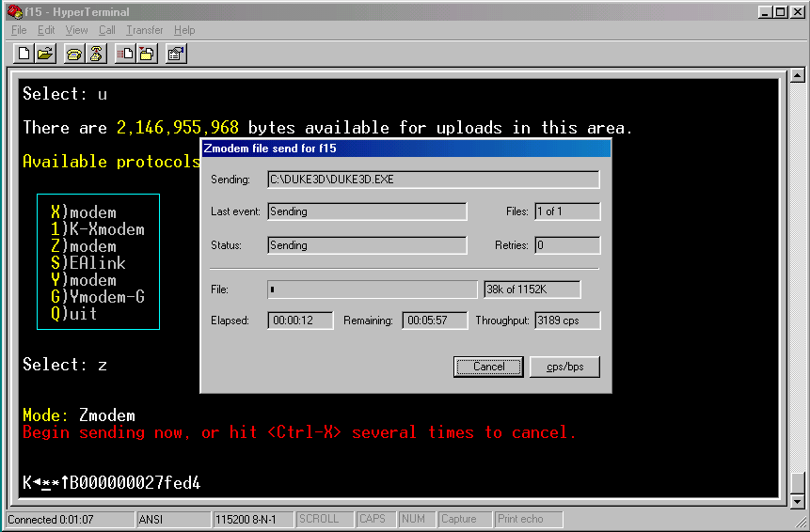Click the S)EAlink protocol text
The image size is (810, 532).
click(x=88, y=263)
